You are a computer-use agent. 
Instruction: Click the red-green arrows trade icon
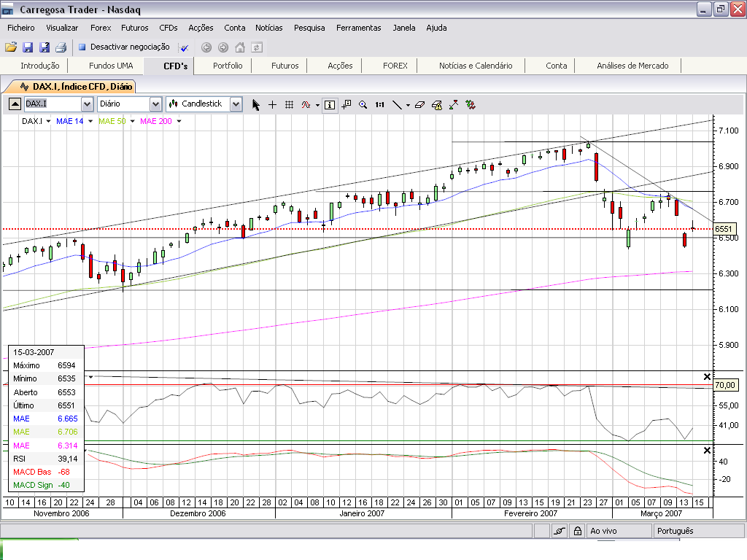[x=454, y=105]
